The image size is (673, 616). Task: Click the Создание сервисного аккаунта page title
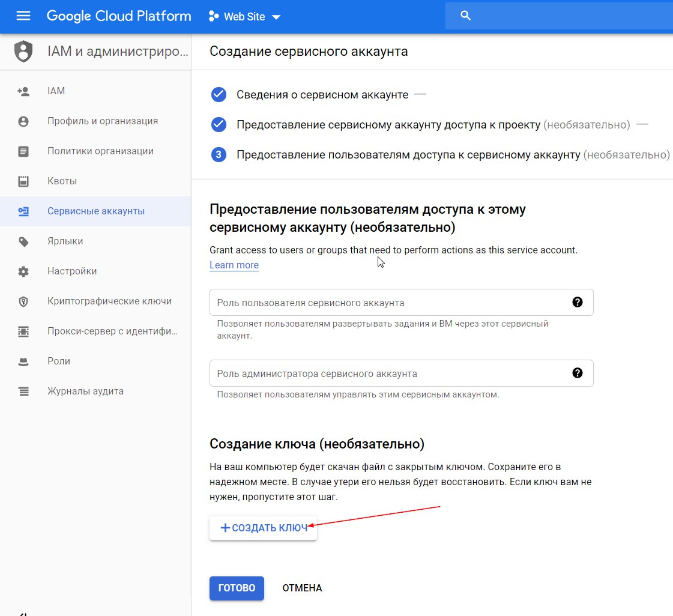tap(309, 52)
